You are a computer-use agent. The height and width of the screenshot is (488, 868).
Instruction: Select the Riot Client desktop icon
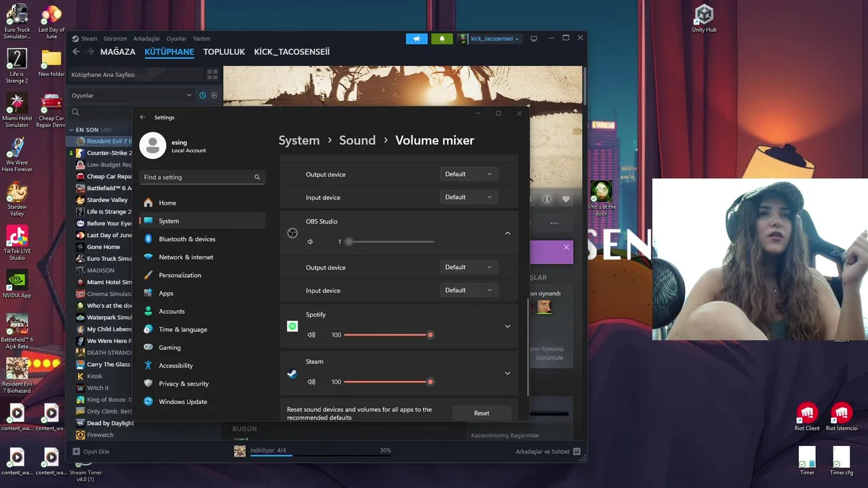pos(807,416)
